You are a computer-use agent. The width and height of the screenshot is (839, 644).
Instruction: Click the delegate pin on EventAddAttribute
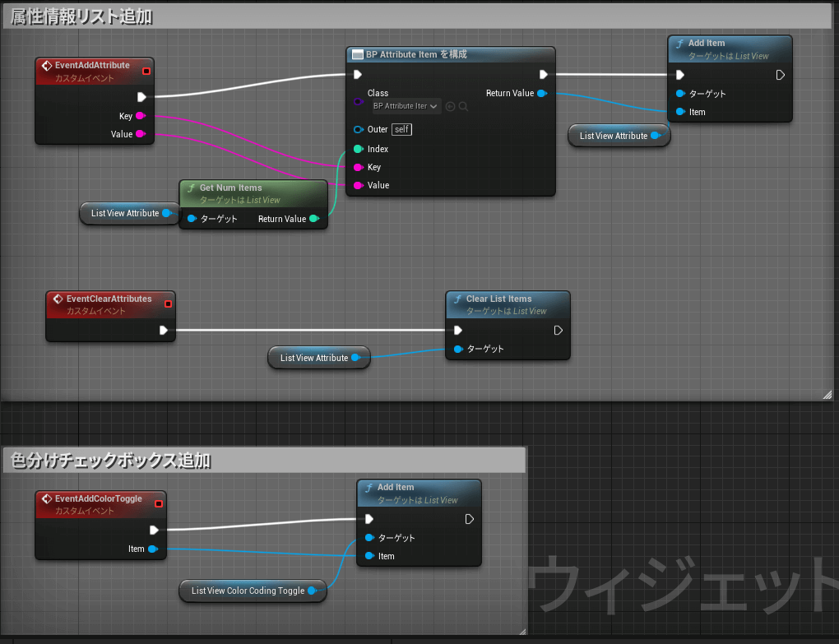(x=146, y=70)
